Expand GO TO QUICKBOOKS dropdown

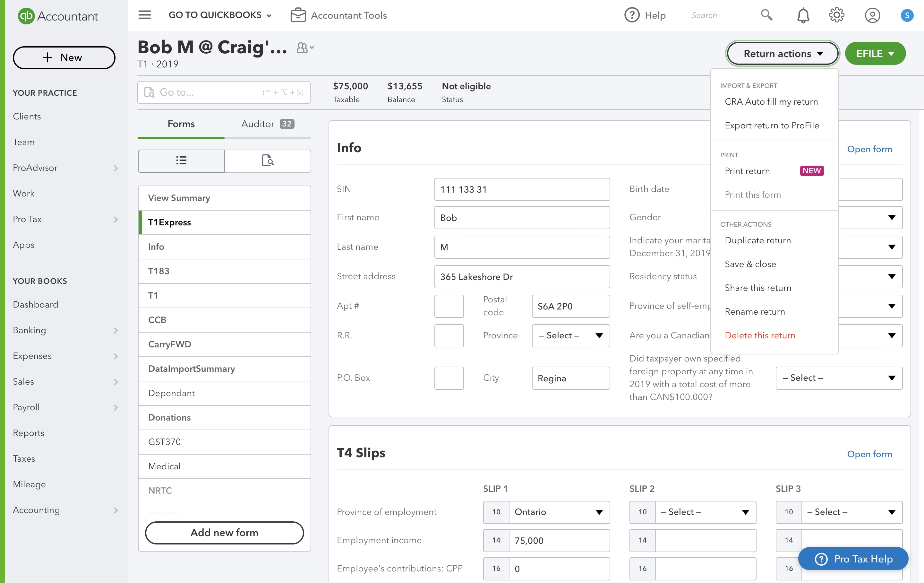[x=220, y=15]
